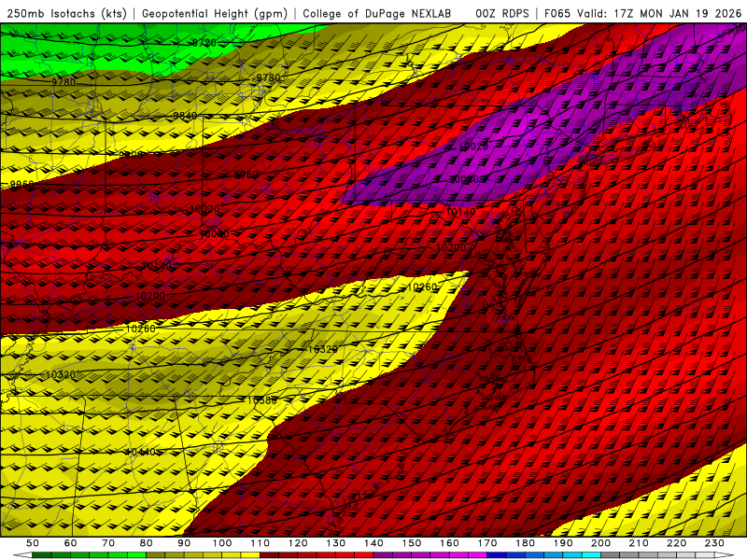Viewport: 747px width, 560px height.
Task: Click the 120 value on the color scale
Action: [x=298, y=543]
